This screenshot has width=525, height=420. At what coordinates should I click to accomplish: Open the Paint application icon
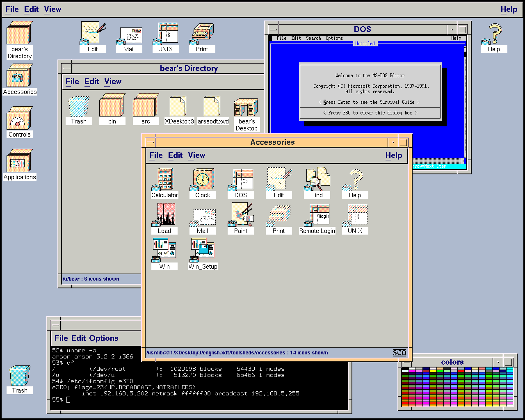point(241,215)
